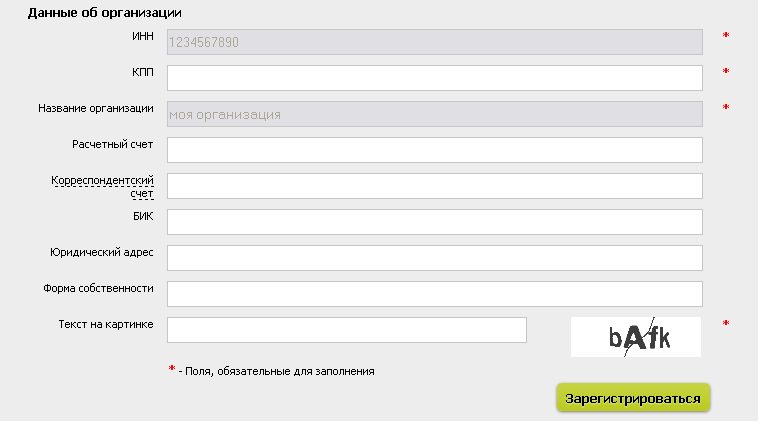761x427 pixels.
Task: Select the Юридический адрес text box
Action: [x=435, y=258]
